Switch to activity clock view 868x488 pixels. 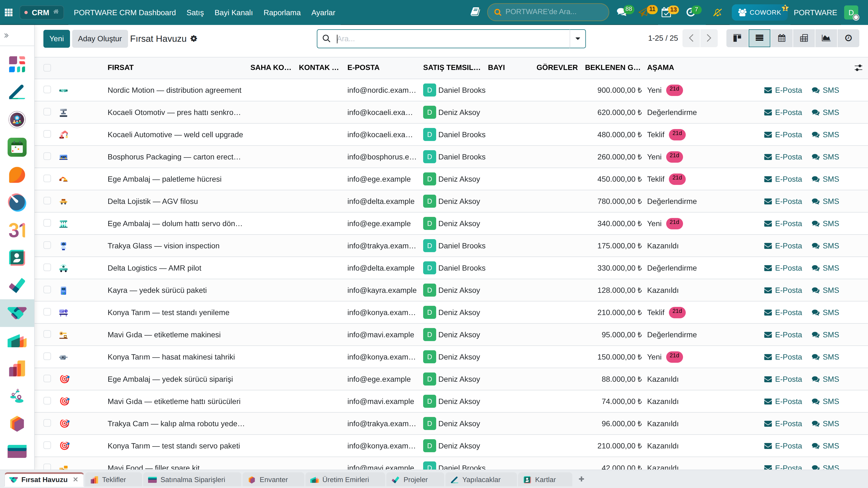tap(848, 38)
